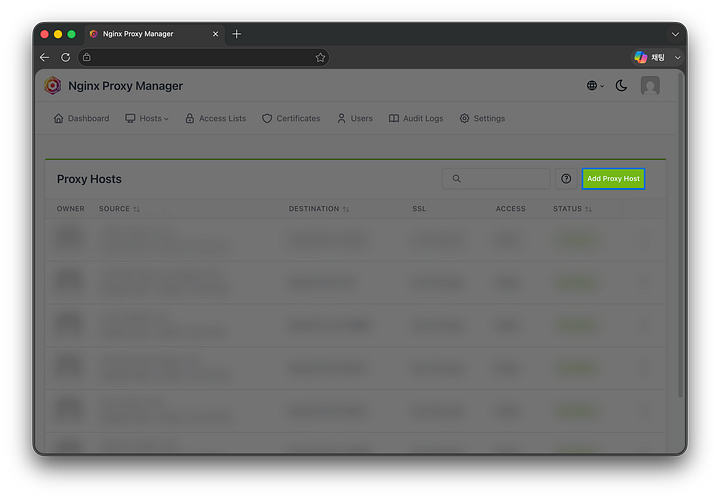Click the browser back arrow
Screen dimensions: 720x499
[45, 57]
